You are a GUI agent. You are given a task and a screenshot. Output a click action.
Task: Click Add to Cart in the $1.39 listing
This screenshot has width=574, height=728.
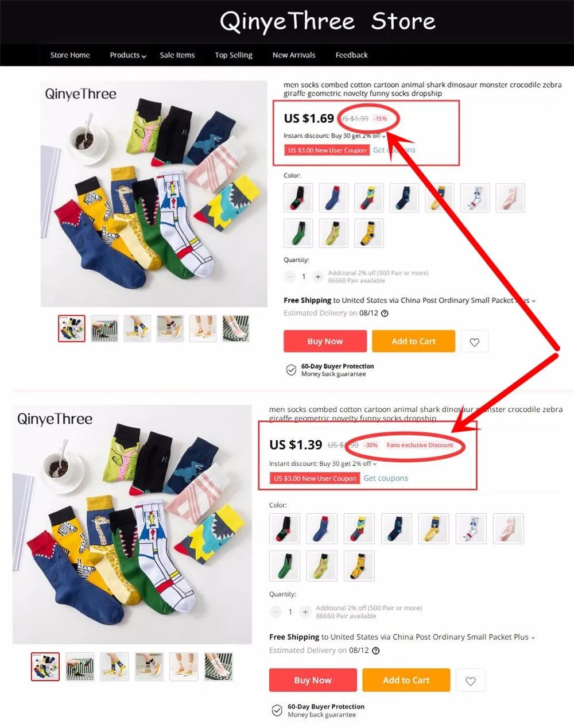pyautogui.click(x=406, y=680)
